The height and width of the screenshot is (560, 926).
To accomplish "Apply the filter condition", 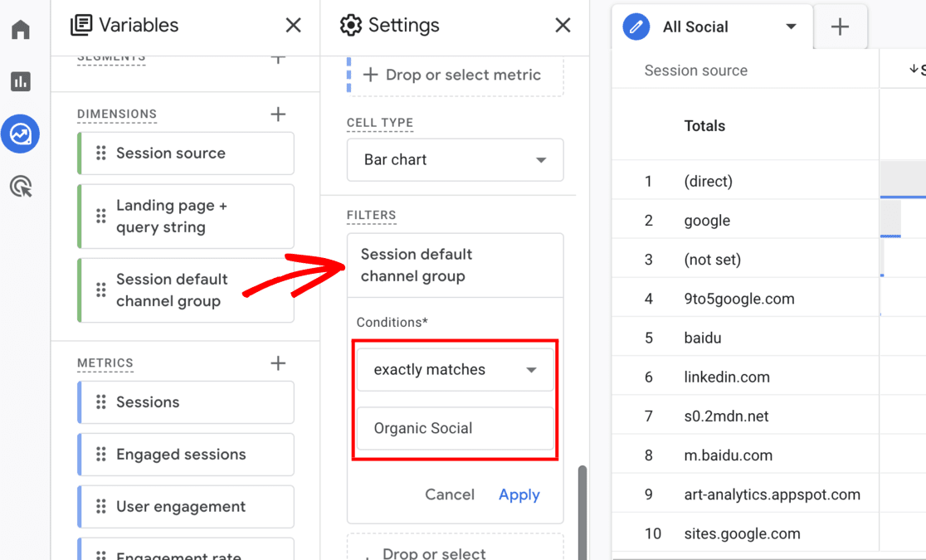I will (519, 494).
